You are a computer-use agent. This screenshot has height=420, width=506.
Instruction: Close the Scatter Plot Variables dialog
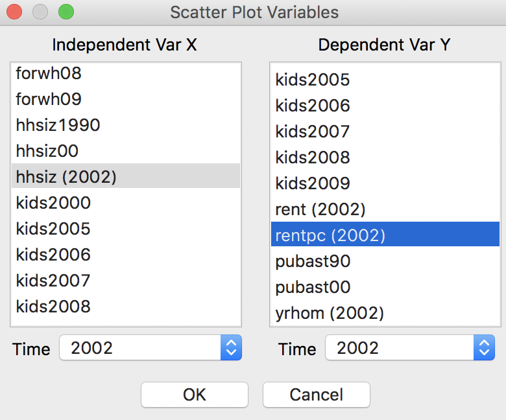(14, 12)
